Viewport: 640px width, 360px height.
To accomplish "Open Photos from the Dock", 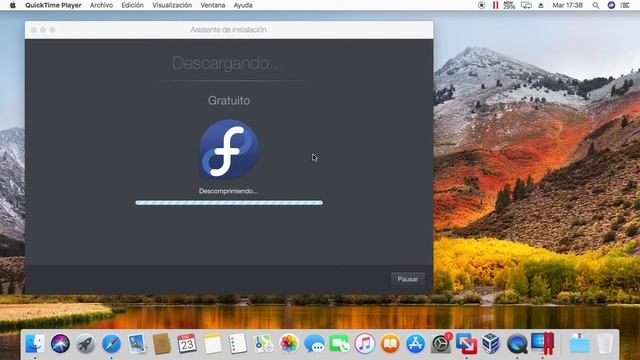I will click(x=289, y=343).
